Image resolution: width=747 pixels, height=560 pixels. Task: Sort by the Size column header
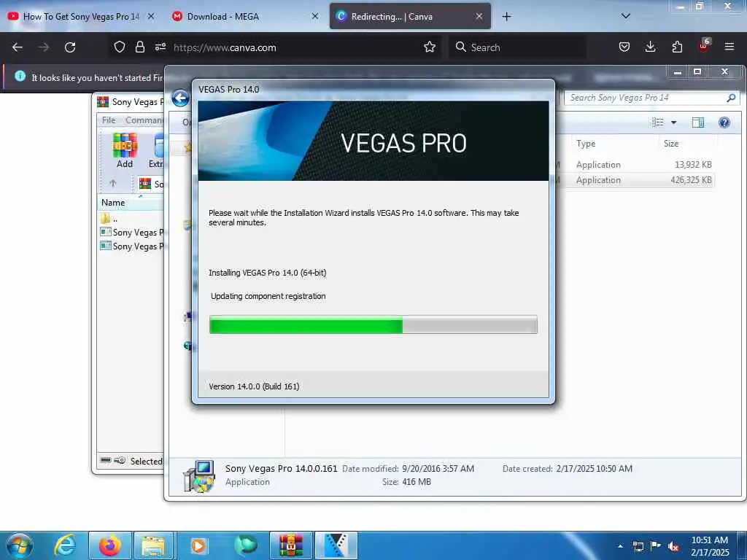[671, 144]
